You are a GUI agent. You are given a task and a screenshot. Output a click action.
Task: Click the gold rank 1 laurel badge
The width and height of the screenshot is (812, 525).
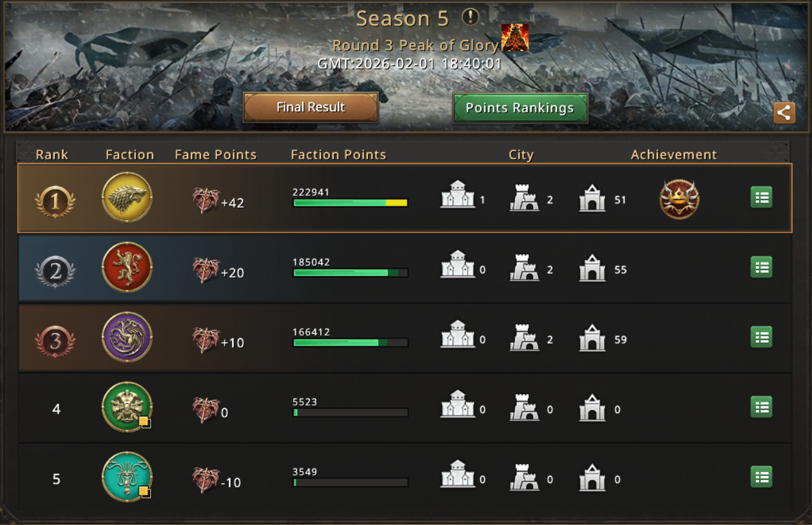pos(55,201)
